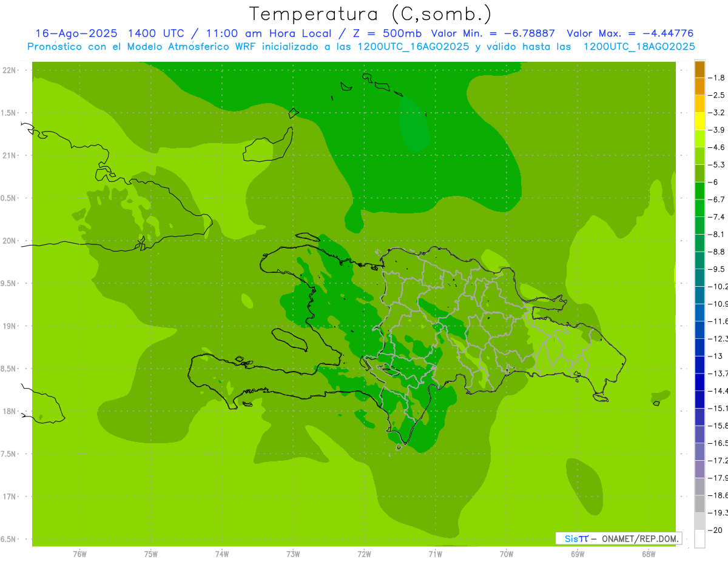The height and width of the screenshot is (562, 728).
Task: Click the -4.6 colorbar value
Action: pyautogui.click(x=716, y=147)
